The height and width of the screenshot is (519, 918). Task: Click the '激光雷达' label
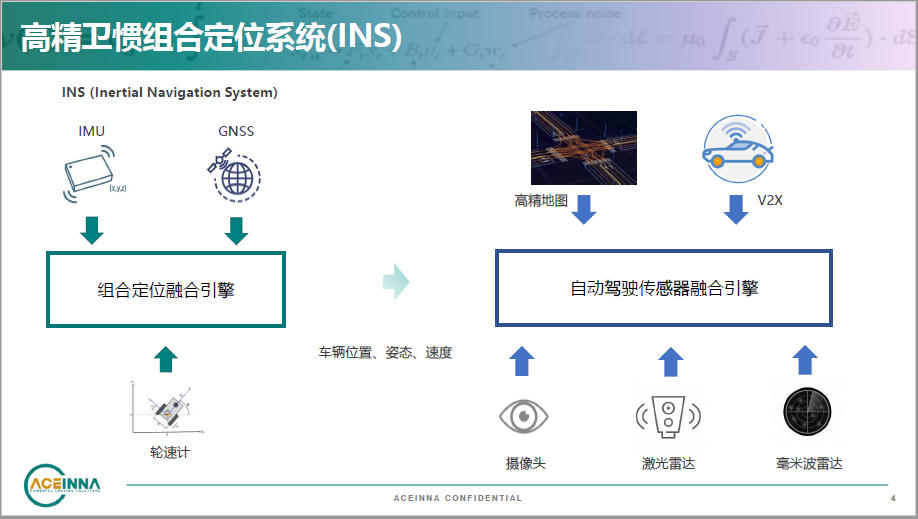click(x=669, y=463)
